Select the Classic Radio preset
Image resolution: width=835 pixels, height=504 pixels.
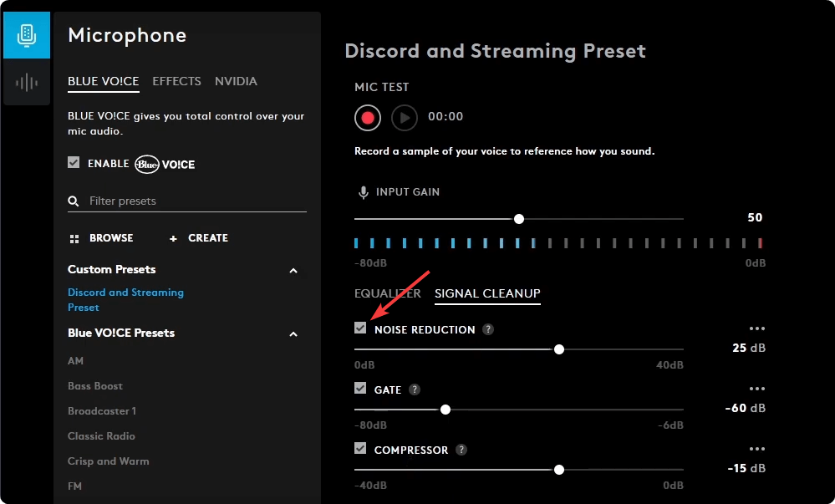(101, 435)
